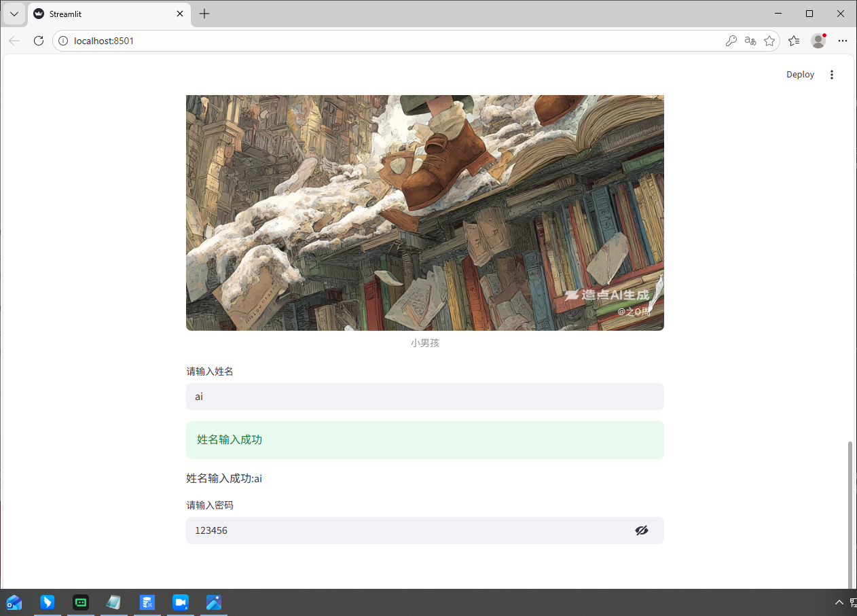Toggle password visibility eye icon
Viewport: 857px width, 616px height.
tap(642, 530)
